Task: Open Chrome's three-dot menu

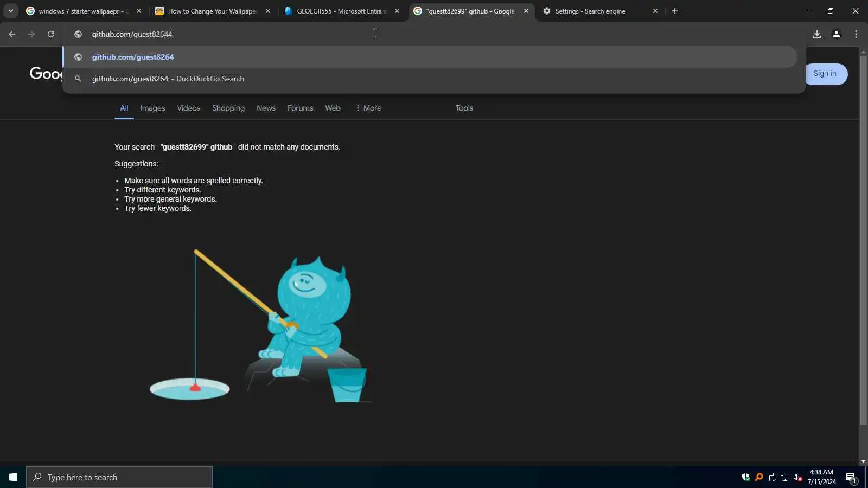Action: click(x=856, y=34)
